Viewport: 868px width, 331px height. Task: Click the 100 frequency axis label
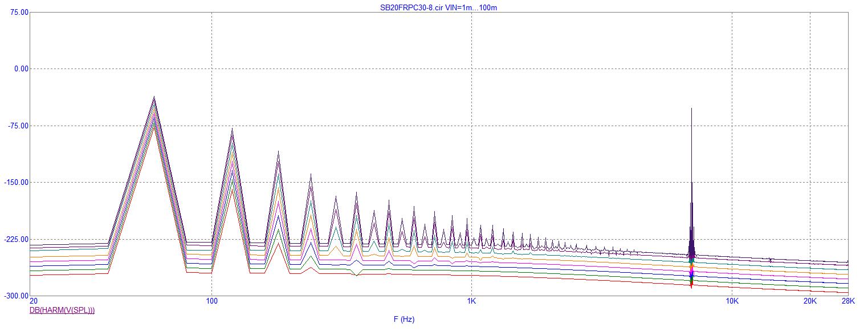pos(211,301)
